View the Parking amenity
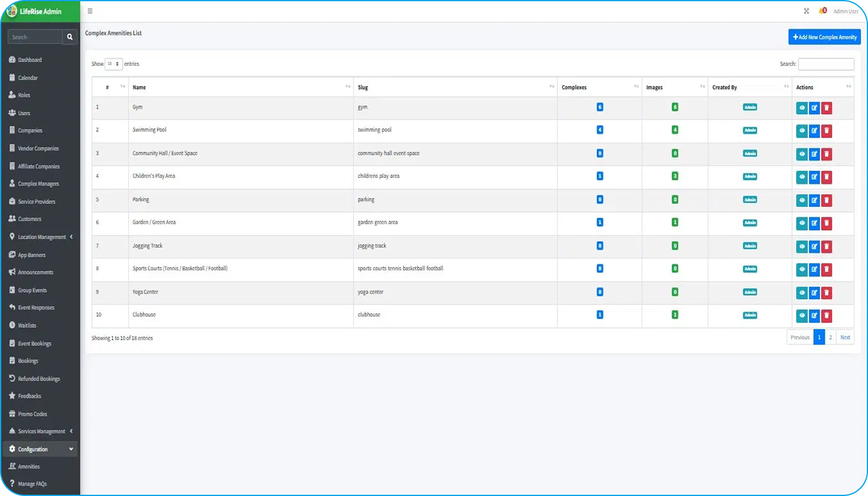This screenshot has height=496, width=868. [x=802, y=200]
